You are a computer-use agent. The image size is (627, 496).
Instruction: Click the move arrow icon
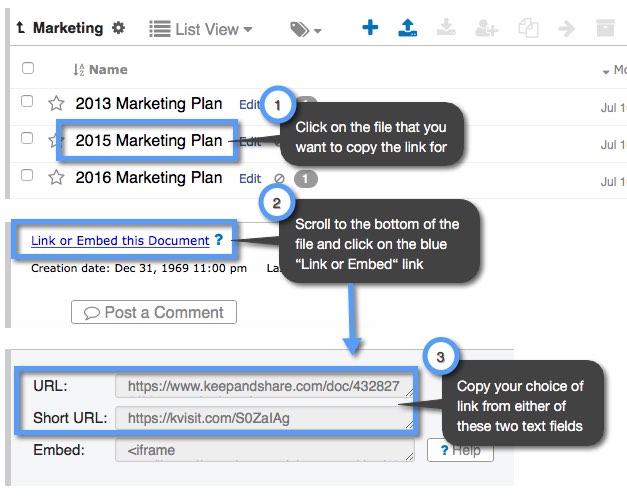tap(566, 28)
